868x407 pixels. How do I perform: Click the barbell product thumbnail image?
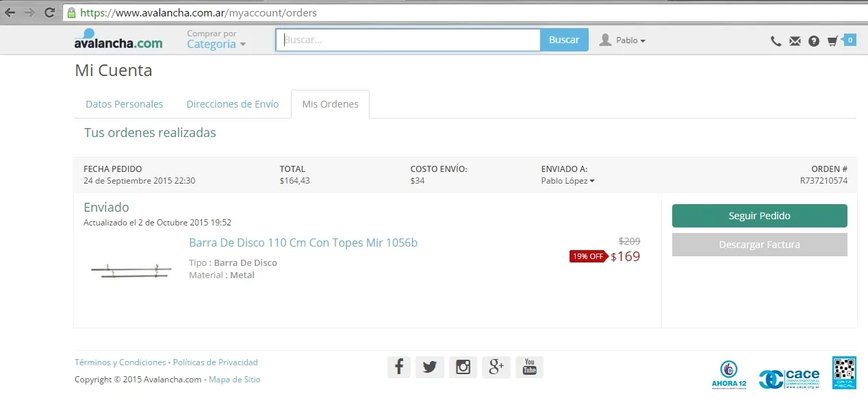[x=131, y=270]
